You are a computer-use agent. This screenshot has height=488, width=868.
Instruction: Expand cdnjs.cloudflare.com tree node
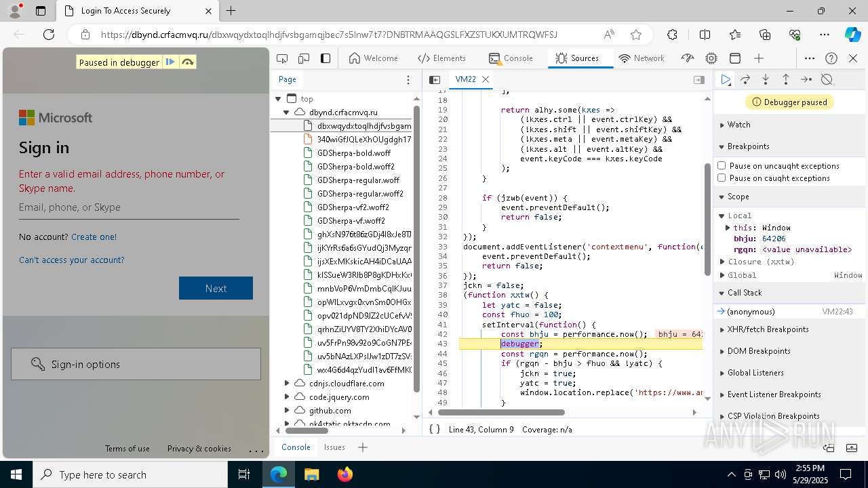(287, 384)
